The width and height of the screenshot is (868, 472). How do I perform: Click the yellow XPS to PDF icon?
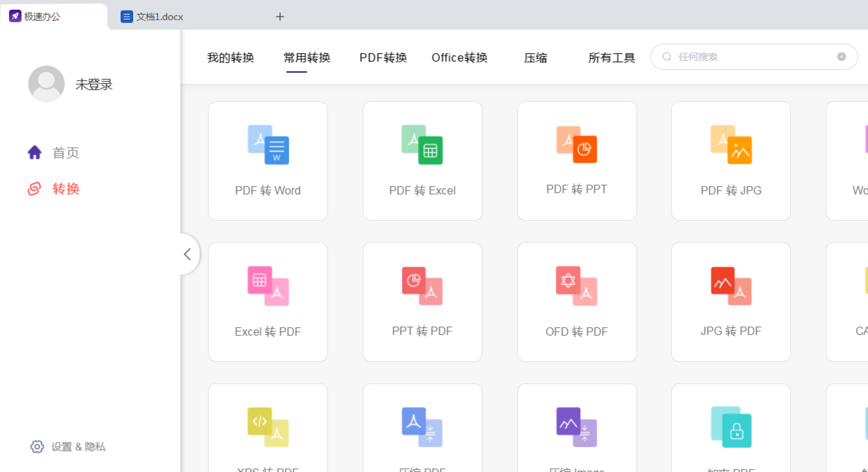pyautogui.click(x=268, y=427)
